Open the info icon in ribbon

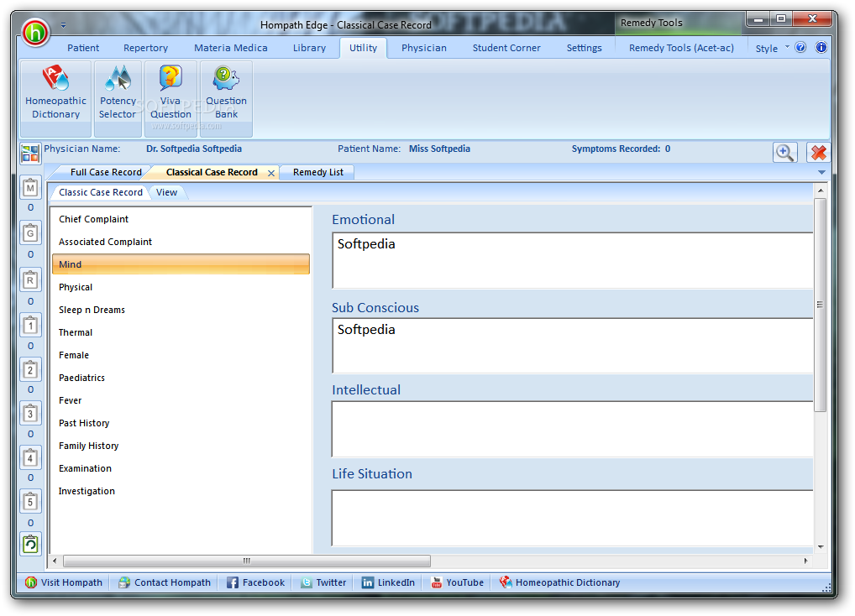821,47
